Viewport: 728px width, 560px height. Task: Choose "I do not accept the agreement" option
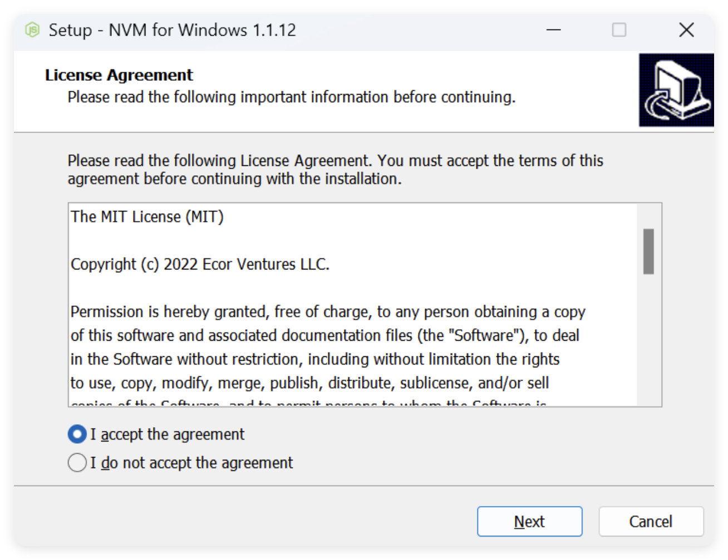[x=77, y=463]
